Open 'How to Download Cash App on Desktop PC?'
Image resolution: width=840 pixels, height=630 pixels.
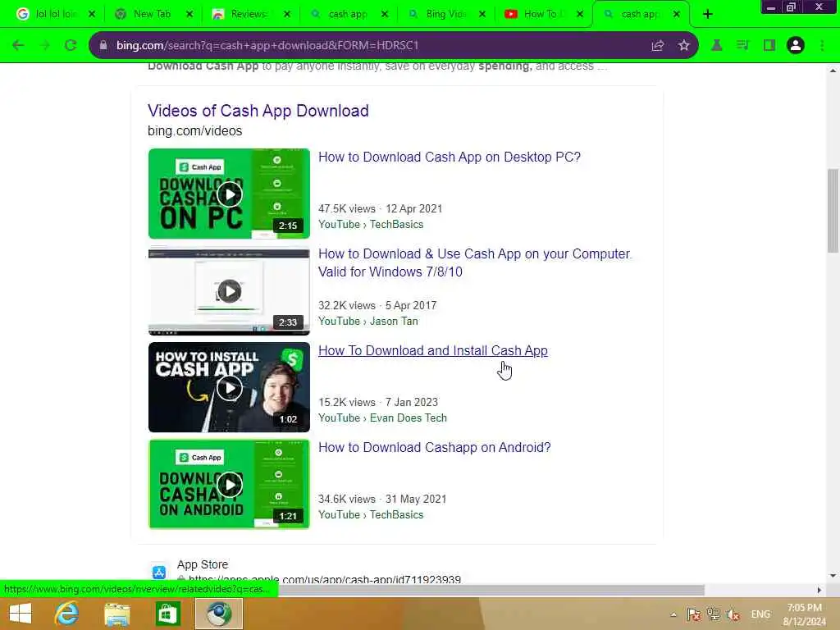pos(450,157)
